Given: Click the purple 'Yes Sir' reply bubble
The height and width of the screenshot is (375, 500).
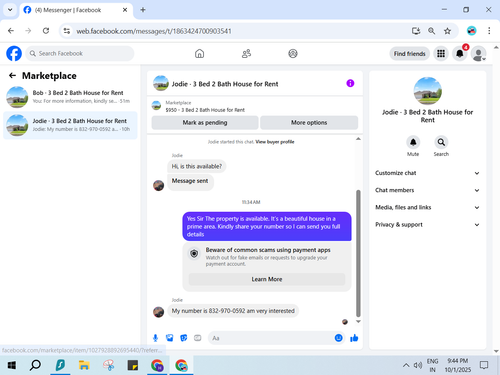Looking at the screenshot, I should 267,226.
